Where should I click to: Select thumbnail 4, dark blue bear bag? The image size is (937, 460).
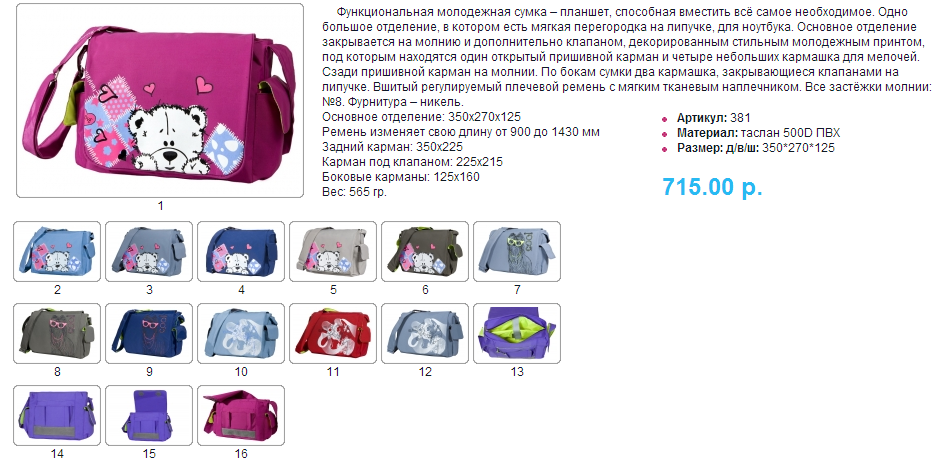241,252
